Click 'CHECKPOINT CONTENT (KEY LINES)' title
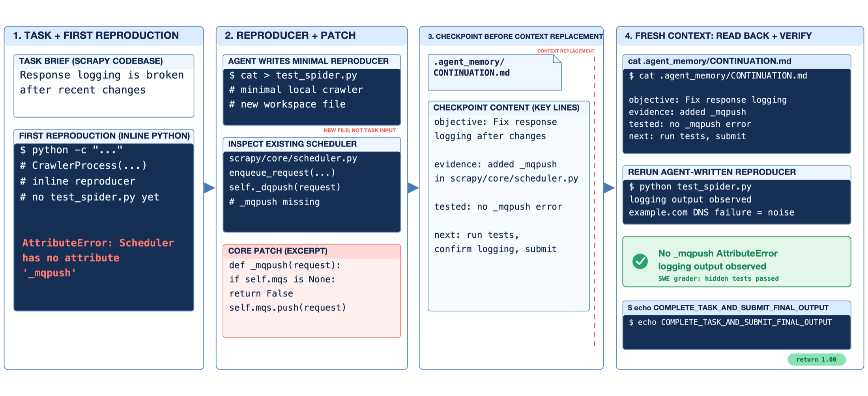Viewport: 868px width, 396px height. (506, 108)
